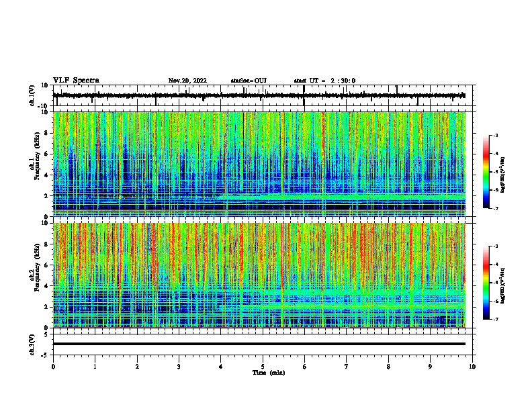Click the ch.1 color scale log(PSD) label
The image size is (532, 411).
(503, 175)
